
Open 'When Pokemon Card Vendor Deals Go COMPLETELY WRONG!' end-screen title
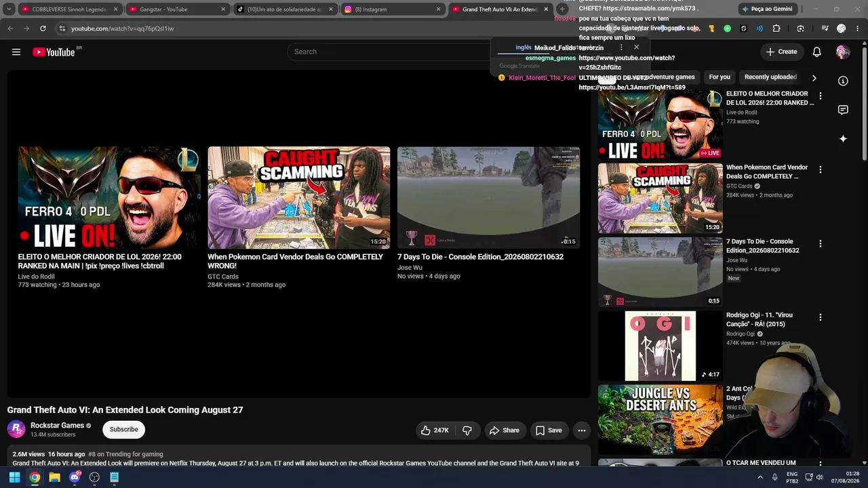296,262
